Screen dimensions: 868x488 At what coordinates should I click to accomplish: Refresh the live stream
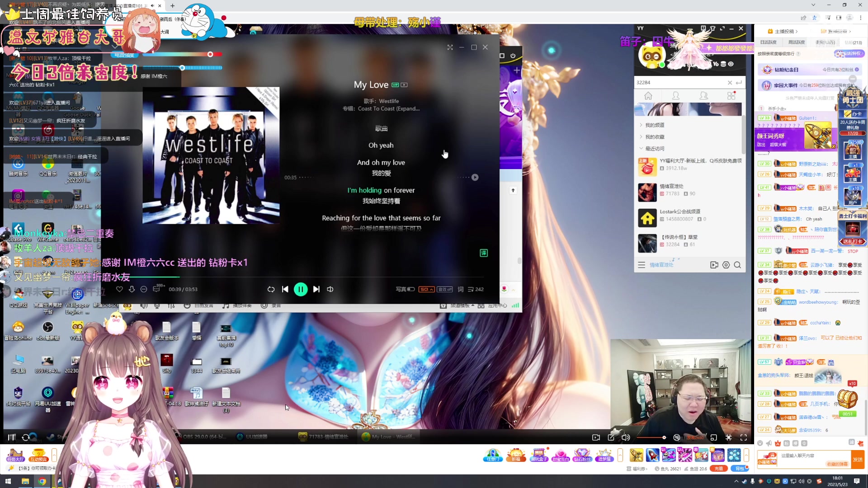tap(26, 437)
